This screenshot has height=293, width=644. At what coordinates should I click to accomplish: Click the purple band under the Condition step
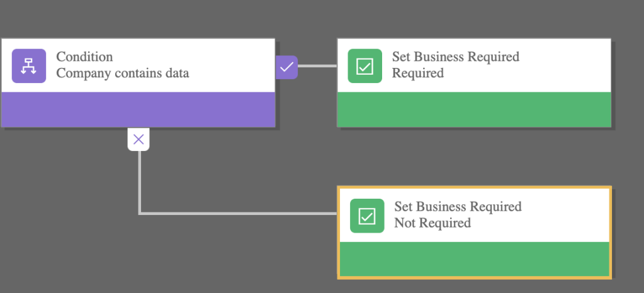coord(138,109)
